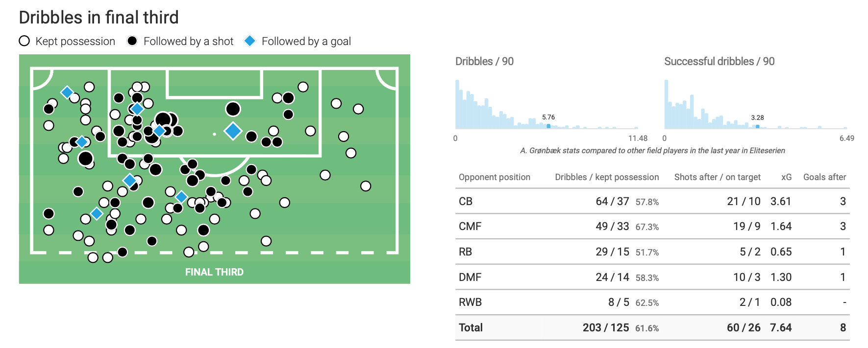Click the Dribbles / kept possession column header
This screenshot has height=348, width=868.
[606, 177]
